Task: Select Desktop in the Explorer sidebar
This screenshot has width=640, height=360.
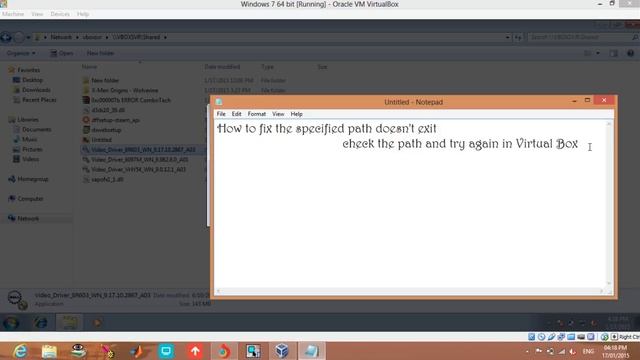Action: tap(32, 80)
